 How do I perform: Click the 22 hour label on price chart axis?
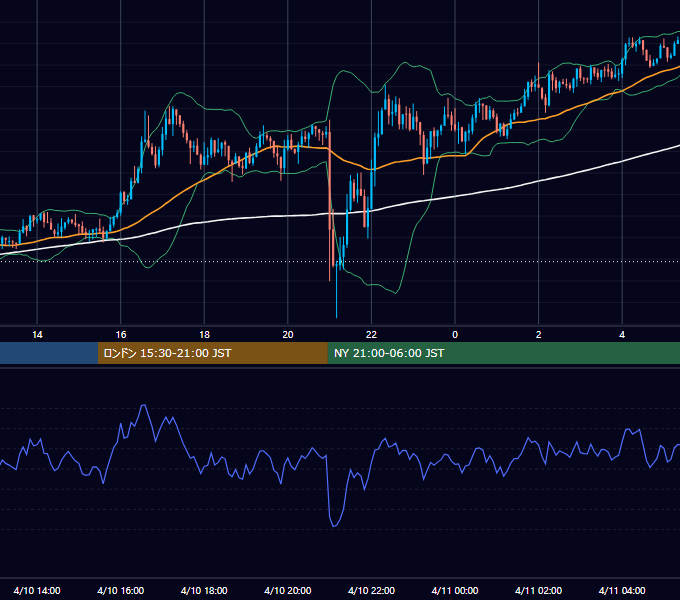tap(371, 335)
